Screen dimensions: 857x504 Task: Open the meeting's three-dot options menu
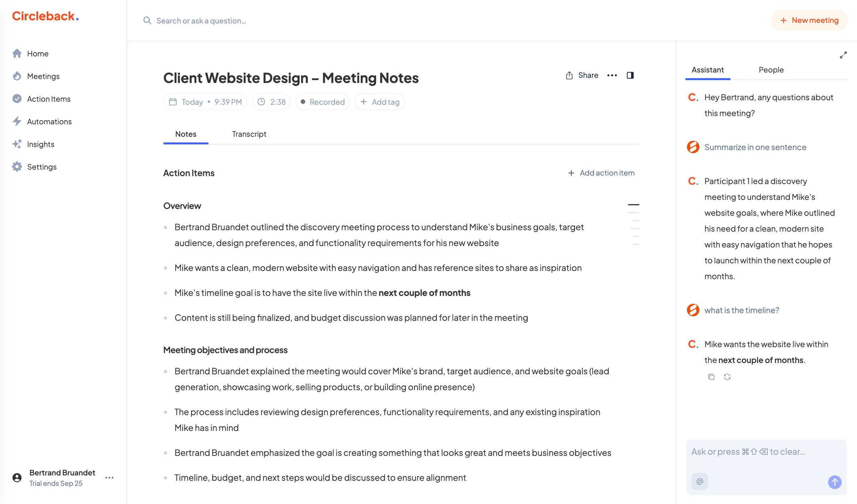pyautogui.click(x=612, y=75)
